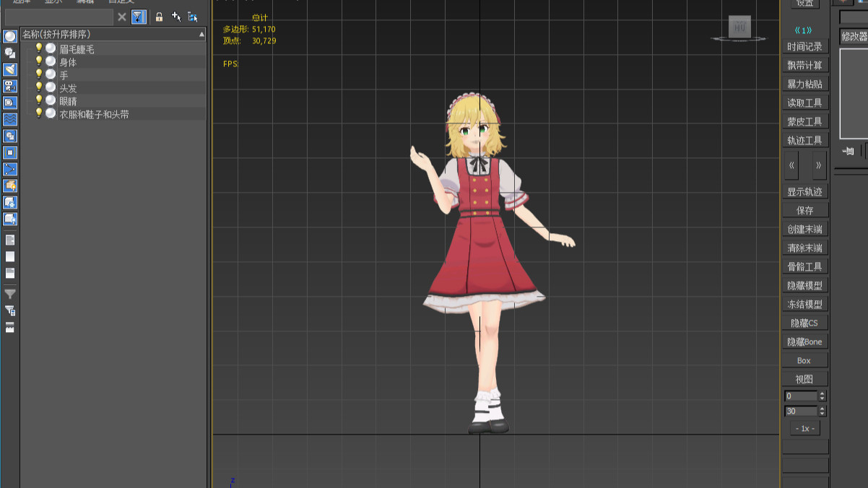The width and height of the screenshot is (868, 488).
Task: Click the 骨骼工具 button
Action: pos(804,266)
